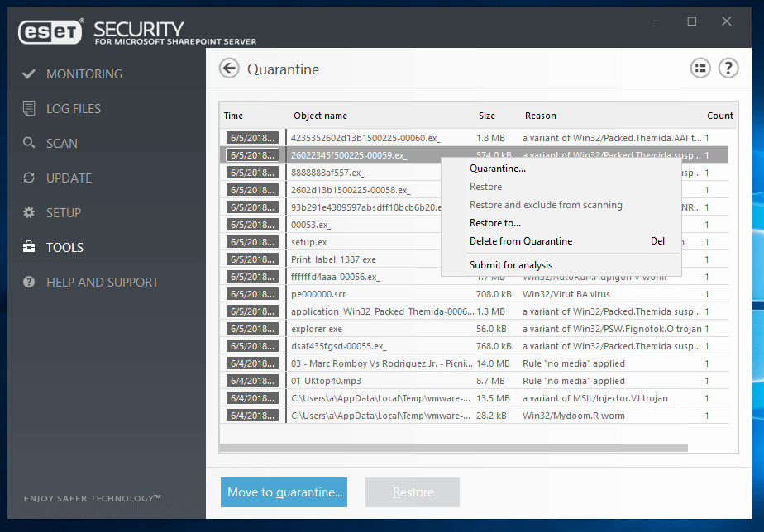Viewport: 764px width, 532px height.
Task: Click the Scan magnifier icon
Action: (29, 143)
